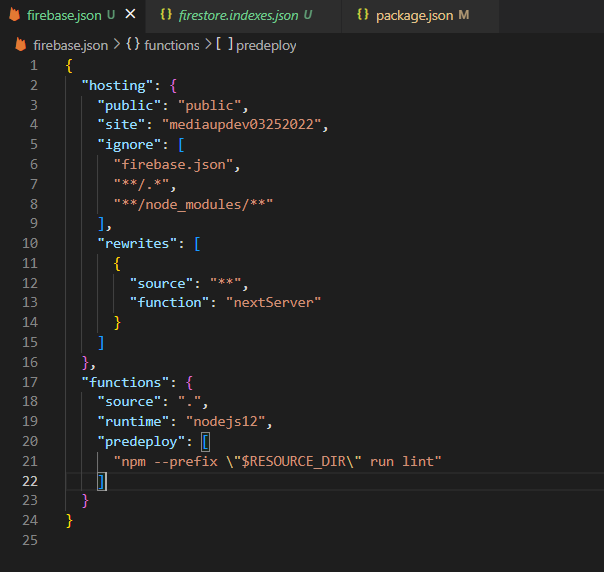Click the JSON braces icon on firestore.indexes.json tab

point(166,15)
